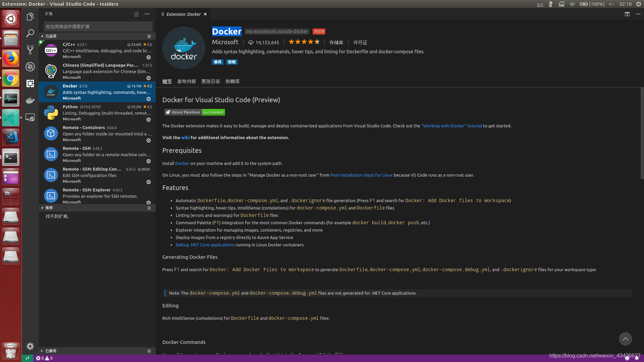The width and height of the screenshot is (644, 362).
Task: Open errors and warnings count in status bar
Action: (x=44, y=358)
